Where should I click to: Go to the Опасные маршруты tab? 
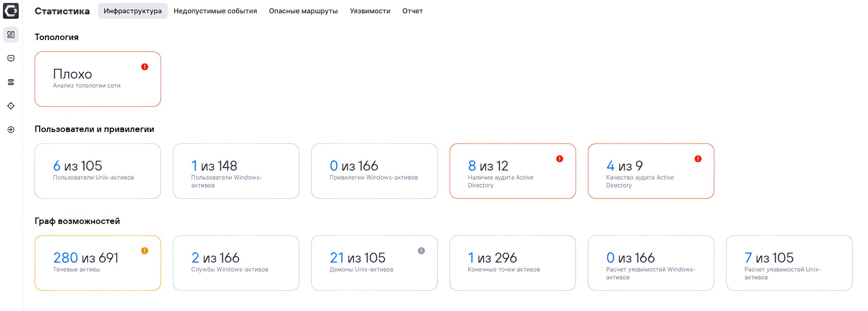303,11
